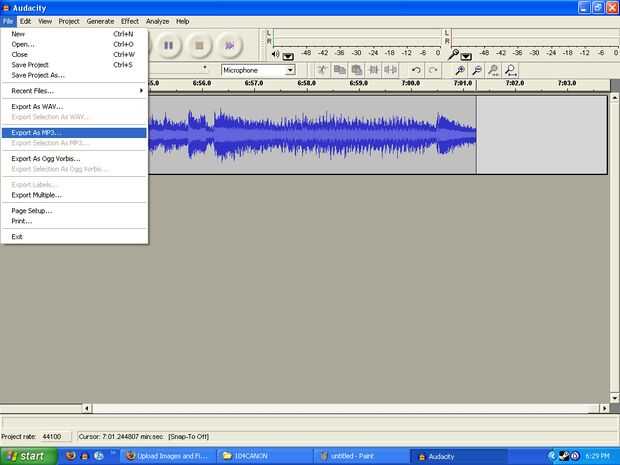The width and height of the screenshot is (620, 465).
Task: Click the Fit Project in window icon
Action: tap(510, 70)
